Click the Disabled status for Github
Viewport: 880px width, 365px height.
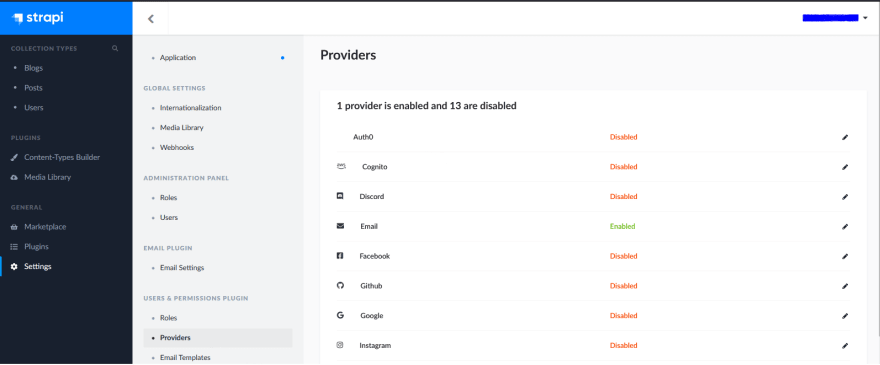624,286
